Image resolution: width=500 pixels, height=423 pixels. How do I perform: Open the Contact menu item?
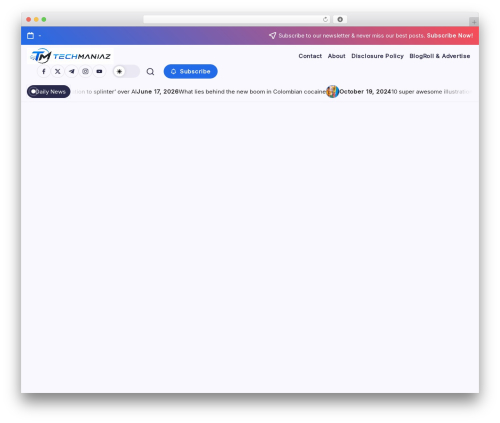[310, 56]
